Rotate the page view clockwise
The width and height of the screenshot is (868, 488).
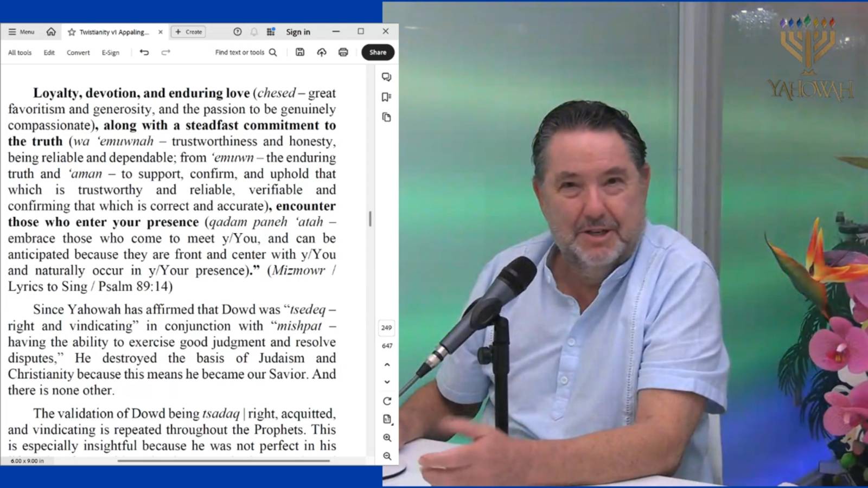point(387,401)
